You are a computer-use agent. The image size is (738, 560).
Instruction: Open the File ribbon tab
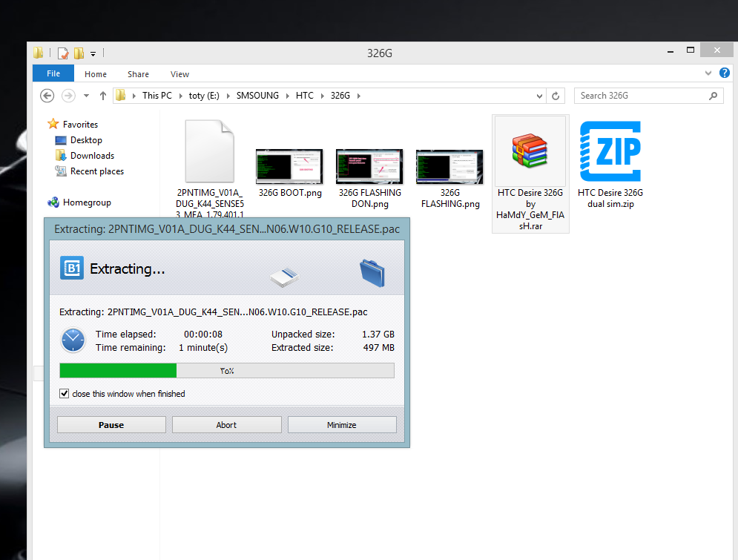pos(53,73)
